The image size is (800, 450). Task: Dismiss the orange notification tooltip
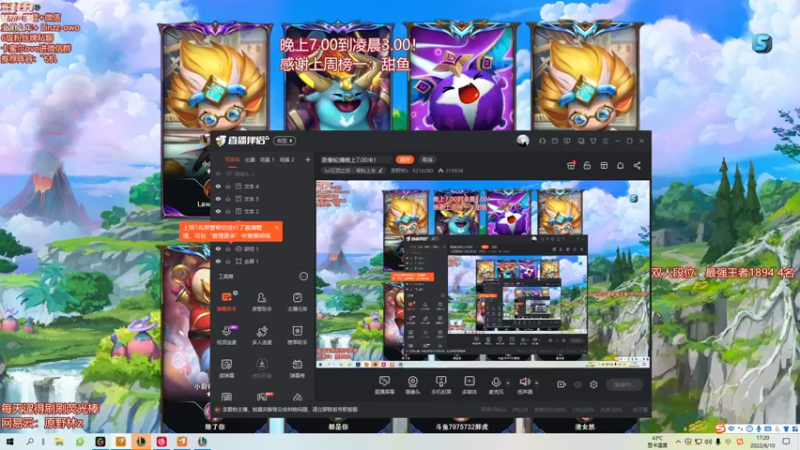point(277,228)
